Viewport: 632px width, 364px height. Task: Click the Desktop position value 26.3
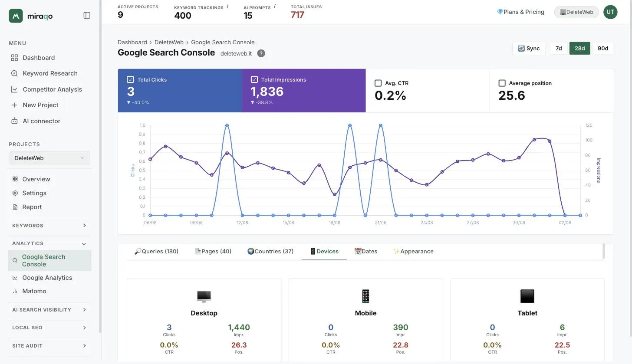[239, 345]
